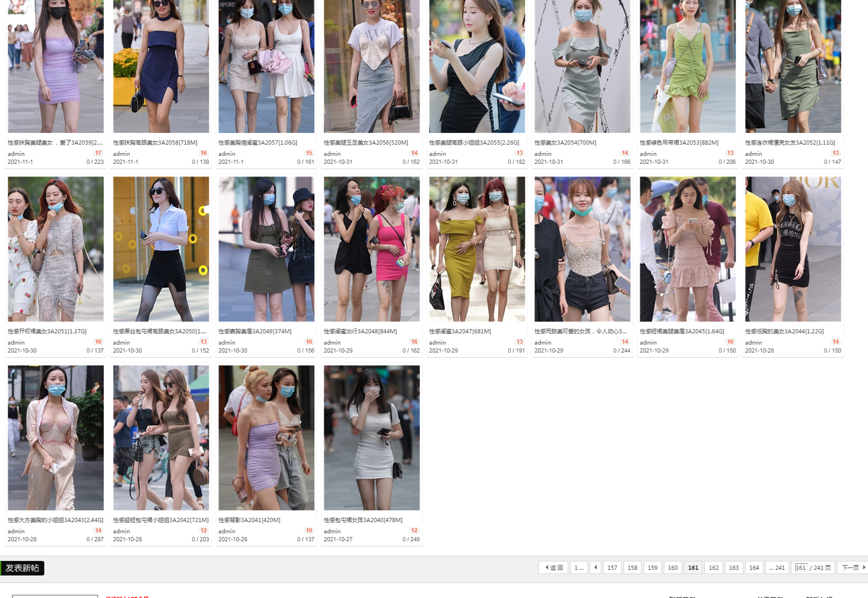The width and height of the screenshot is (868, 598).
Task: Open thumbnail of post 3A2054
Action: (582, 66)
